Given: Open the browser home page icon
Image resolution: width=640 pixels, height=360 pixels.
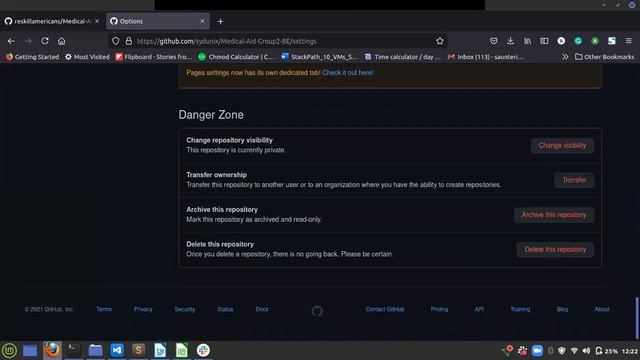Looking at the screenshot, I should pyautogui.click(x=61, y=41).
